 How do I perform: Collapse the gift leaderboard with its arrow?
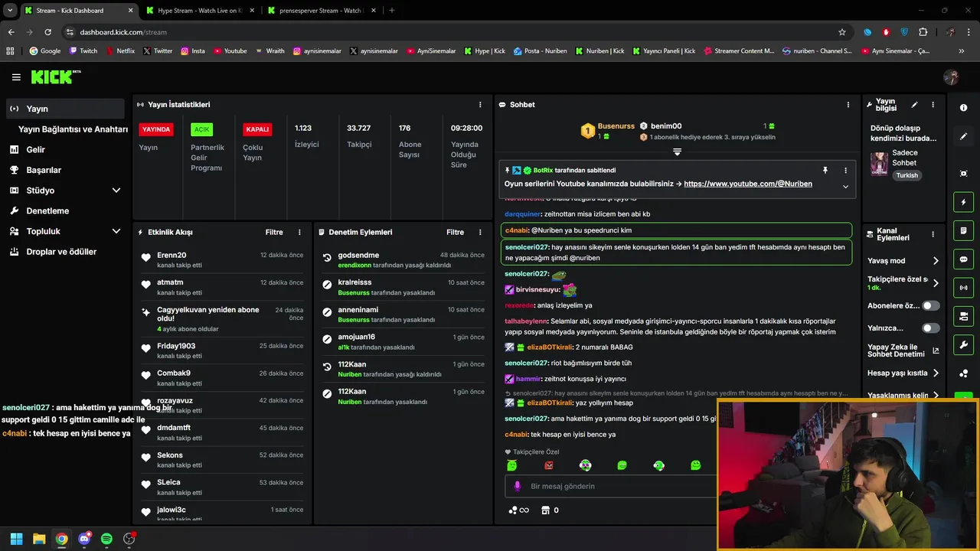[677, 152]
